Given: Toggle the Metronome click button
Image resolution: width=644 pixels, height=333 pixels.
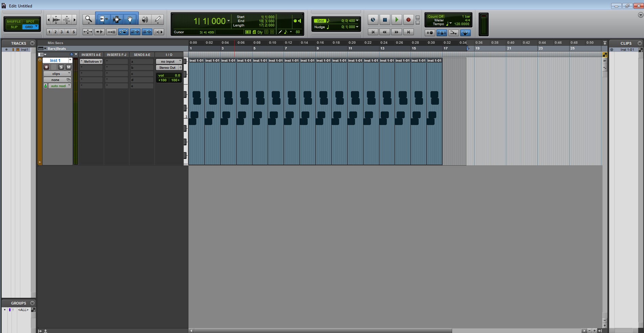Looking at the screenshot, I should point(442,33).
